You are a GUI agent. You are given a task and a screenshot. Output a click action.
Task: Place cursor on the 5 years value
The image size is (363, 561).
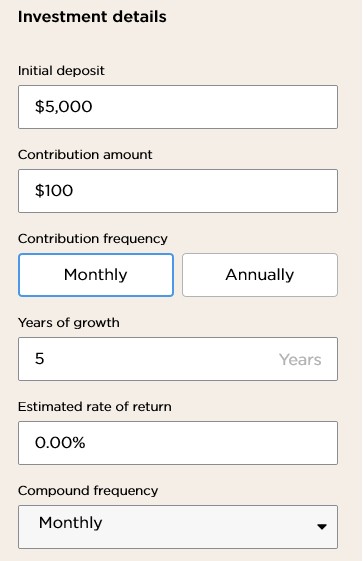click(x=40, y=358)
